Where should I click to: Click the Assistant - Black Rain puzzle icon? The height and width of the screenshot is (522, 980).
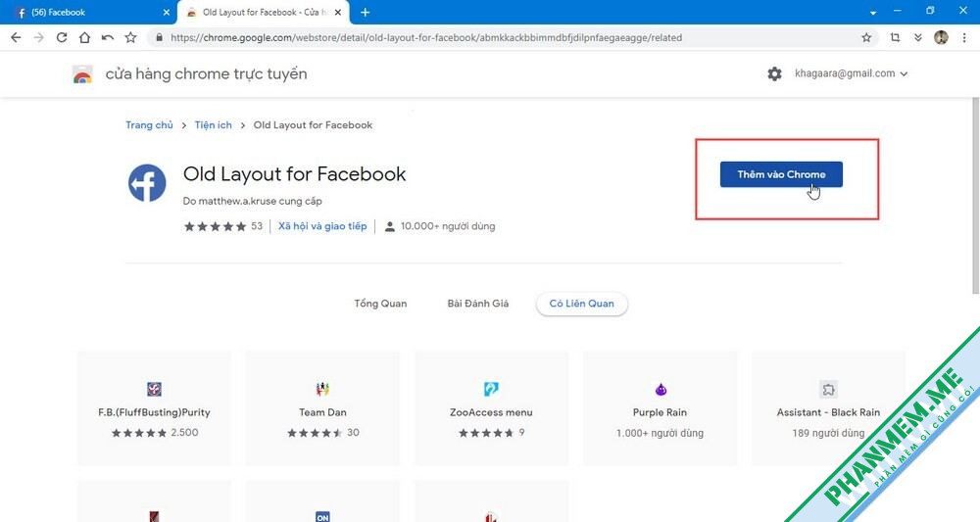pos(828,390)
